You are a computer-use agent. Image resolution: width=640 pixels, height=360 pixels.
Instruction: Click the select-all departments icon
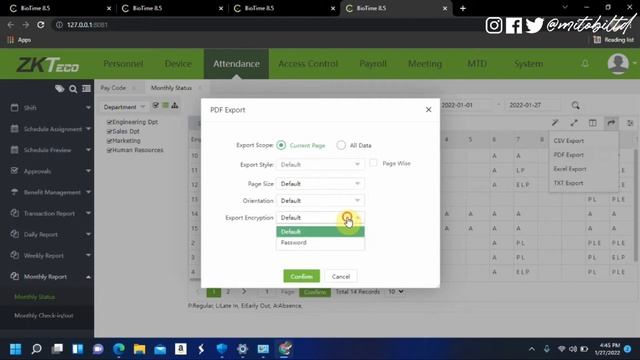coord(156,105)
